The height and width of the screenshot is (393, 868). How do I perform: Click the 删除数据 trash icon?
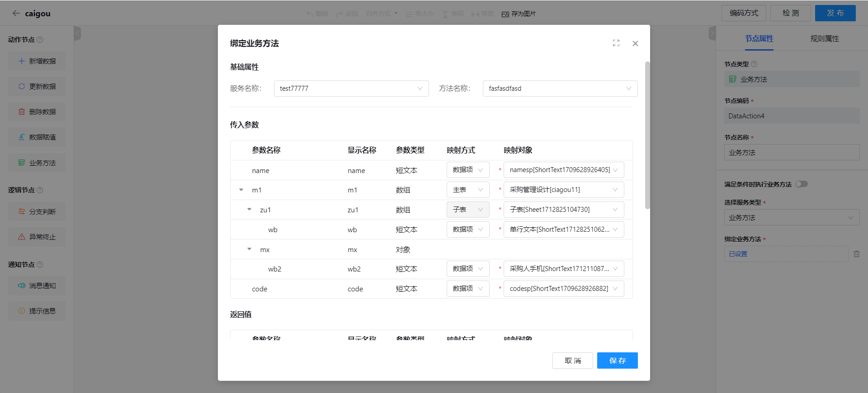22,112
